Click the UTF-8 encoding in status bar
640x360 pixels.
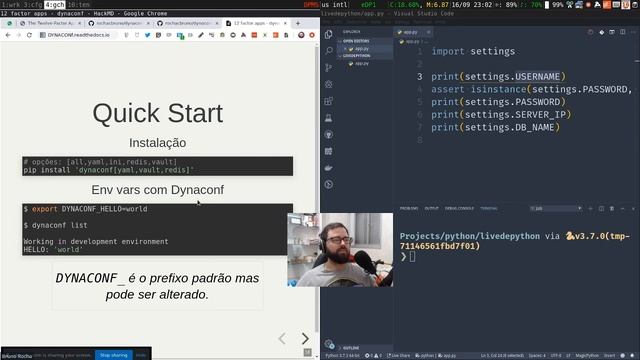coord(556,356)
